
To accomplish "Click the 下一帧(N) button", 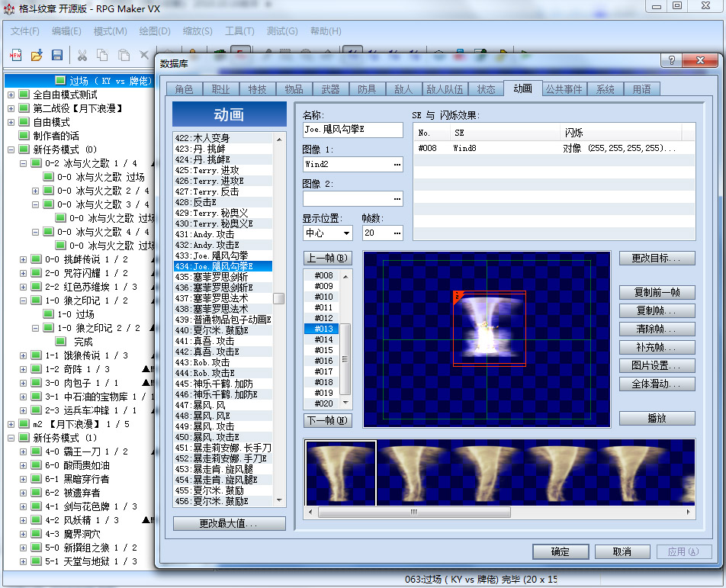I will point(327,420).
